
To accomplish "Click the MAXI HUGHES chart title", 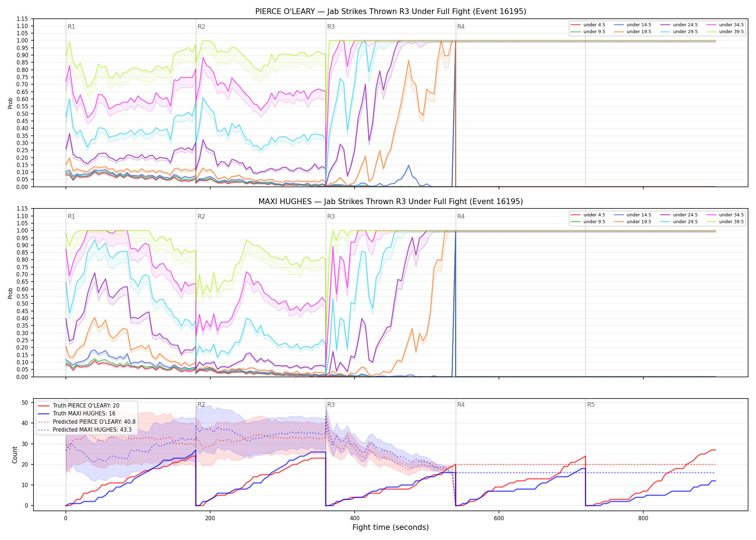I will click(x=391, y=202).
